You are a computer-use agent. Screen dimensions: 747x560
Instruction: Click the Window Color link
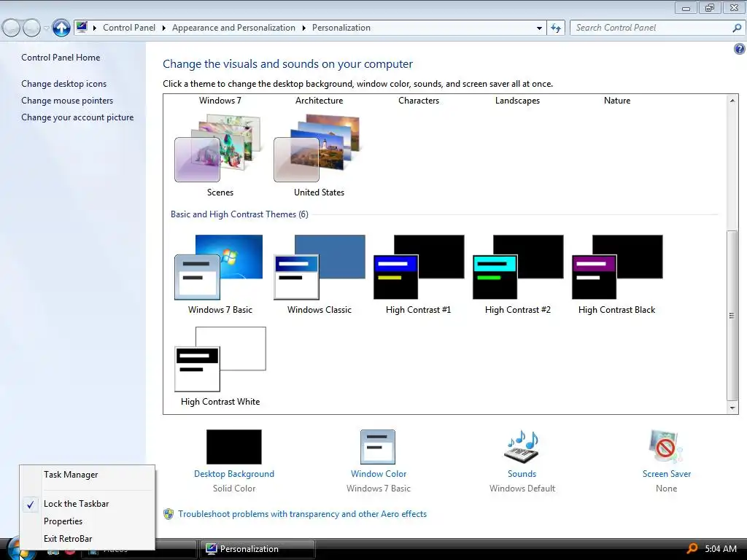click(x=379, y=474)
